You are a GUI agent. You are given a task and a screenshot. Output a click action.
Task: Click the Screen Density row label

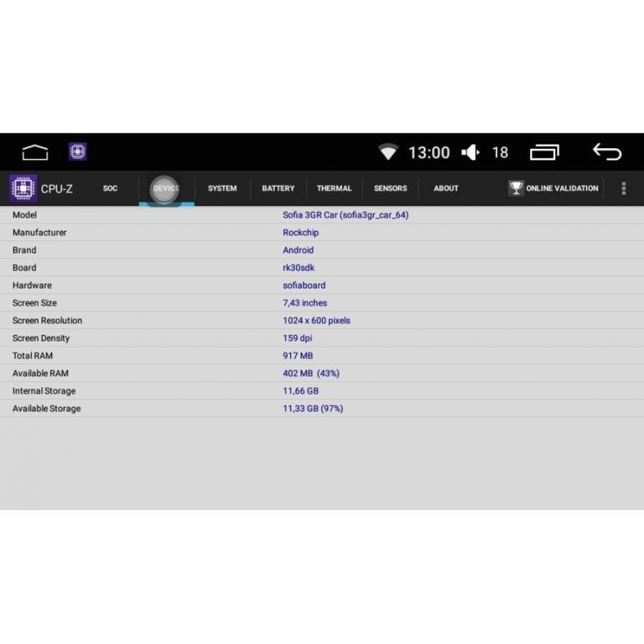pyautogui.click(x=41, y=338)
